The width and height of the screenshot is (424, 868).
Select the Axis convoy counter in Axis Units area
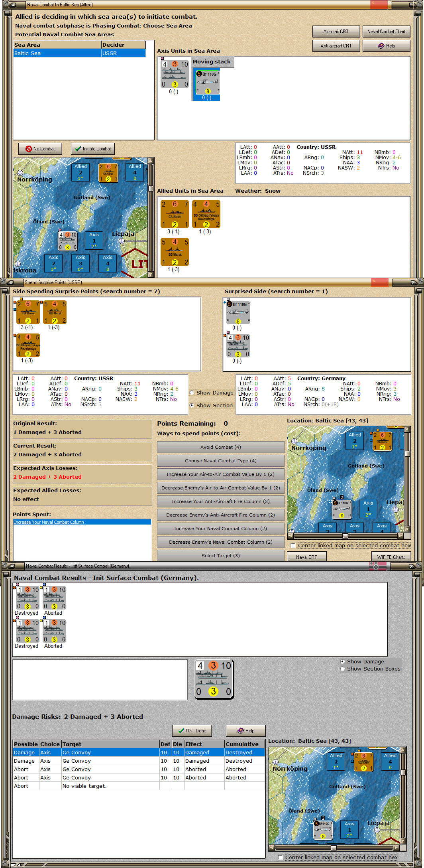[x=175, y=74]
